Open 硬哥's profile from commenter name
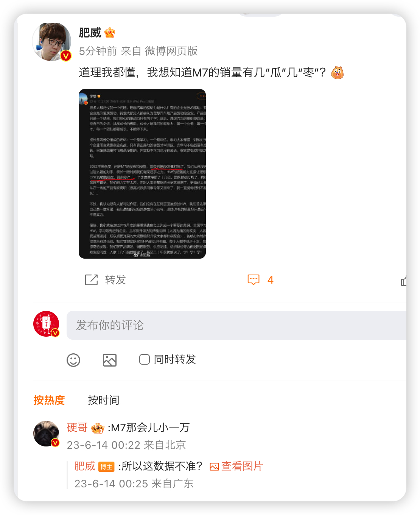The image size is (420, 515). (x=77, y=428)
